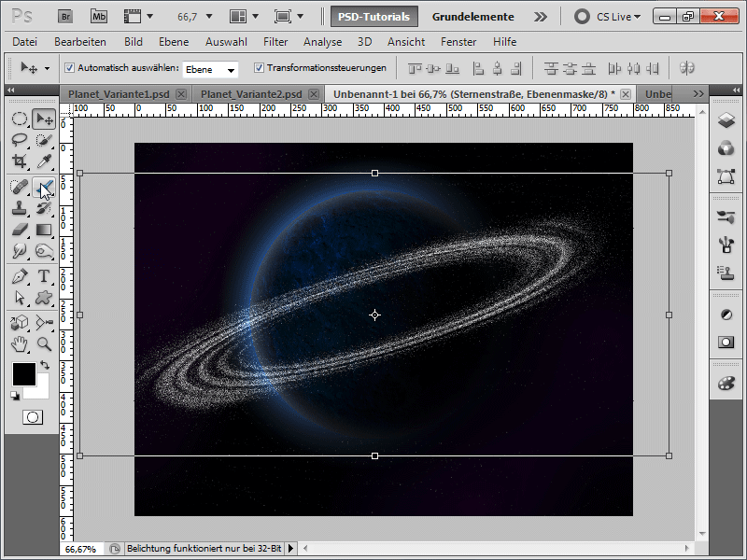The image size is (747, 560).
Task: Select the Gradient tool
Action: coord(44,230)
